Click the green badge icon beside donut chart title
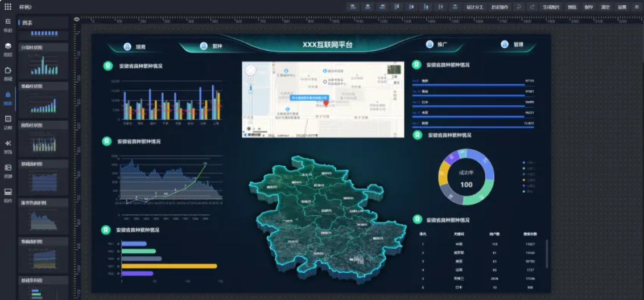Image resolution: width=644 pixels, height=300 pixels. (x=417, y=135)
